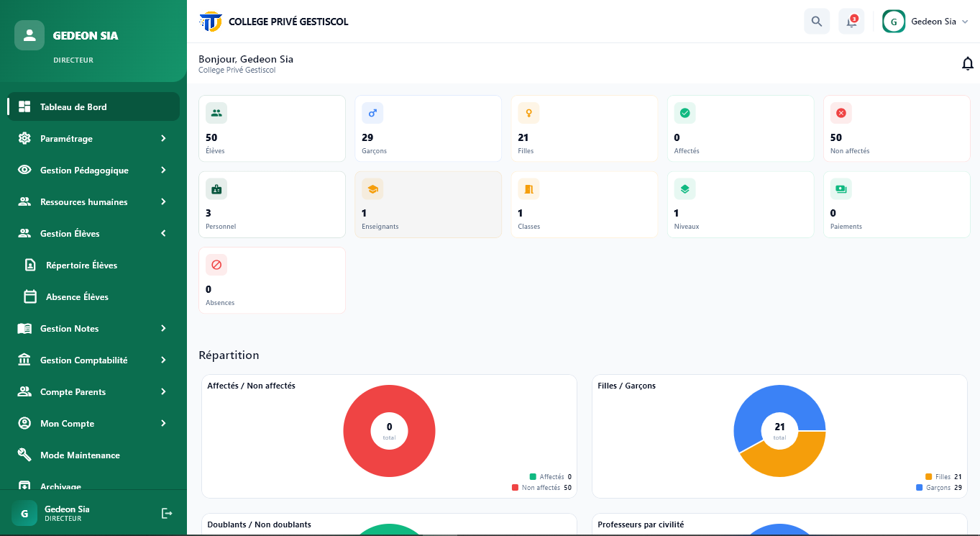Click the "COLLEGE PRIVÉ GESTISCOL" header title

click(288, 22)
